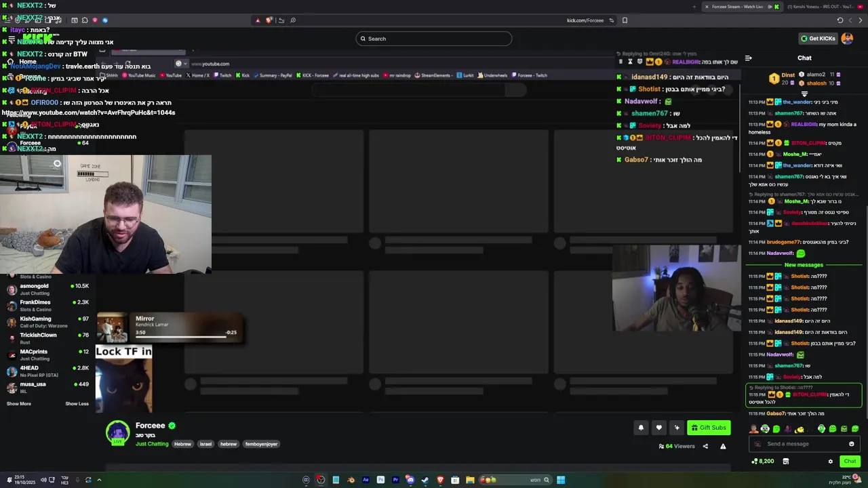Toggle the heart follow button
Screen dimensions: 868x488
[658, 428]
